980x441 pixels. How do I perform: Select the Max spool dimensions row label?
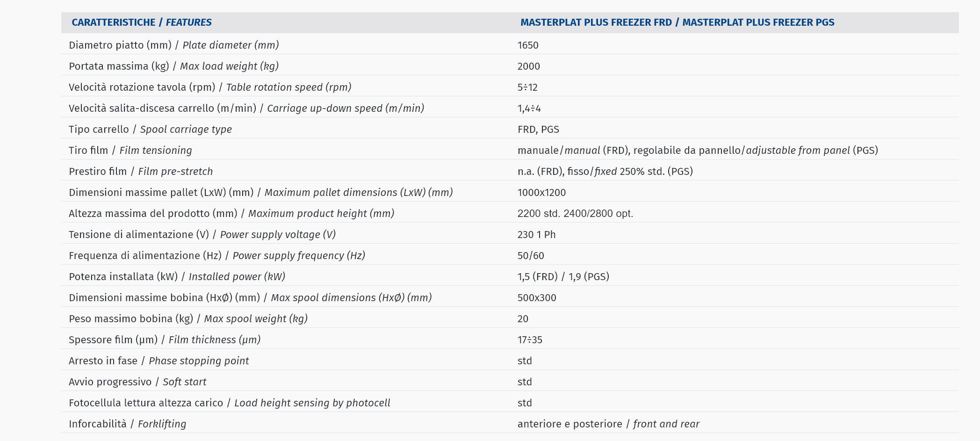point(250,298)
